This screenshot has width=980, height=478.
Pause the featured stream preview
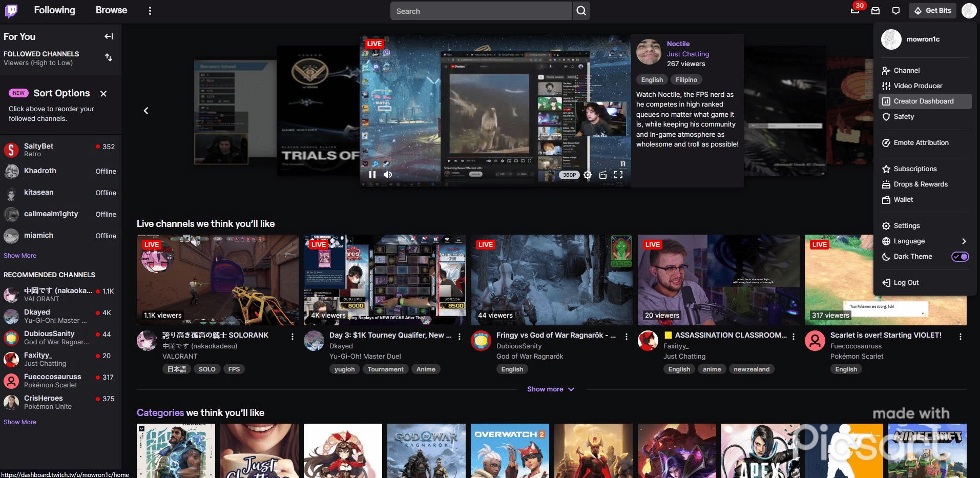point(373,175)
